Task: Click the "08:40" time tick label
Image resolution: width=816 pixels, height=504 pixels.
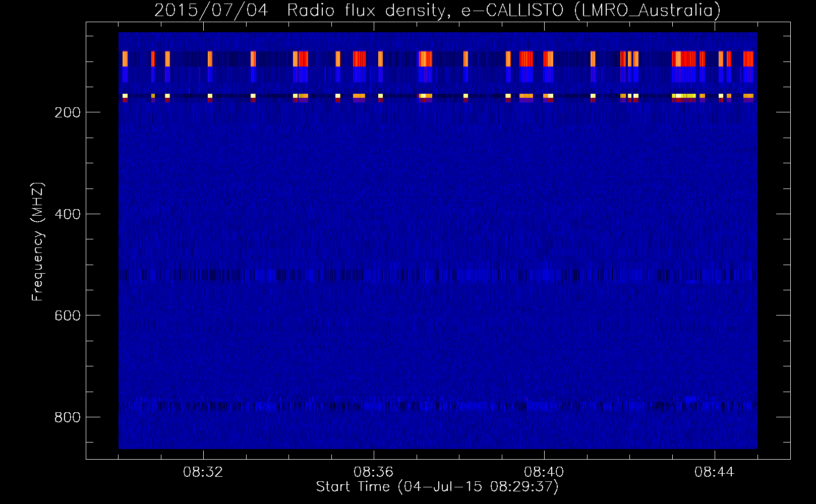Action: pos(544,472)
